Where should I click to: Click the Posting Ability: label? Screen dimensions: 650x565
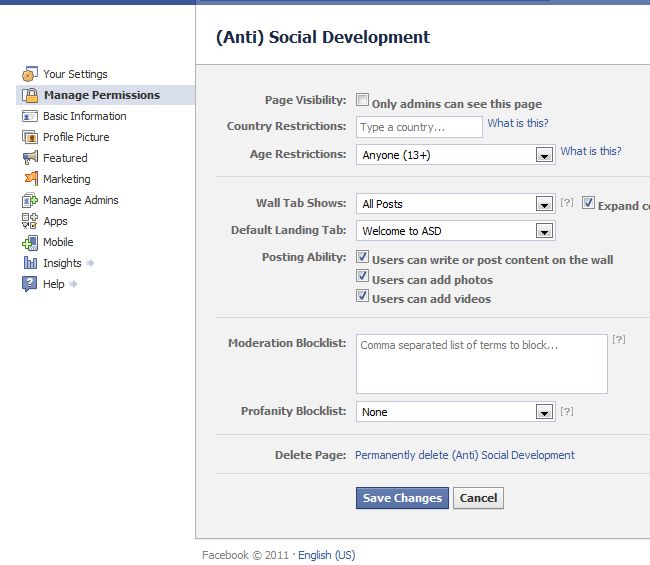[x=304, y=257]
